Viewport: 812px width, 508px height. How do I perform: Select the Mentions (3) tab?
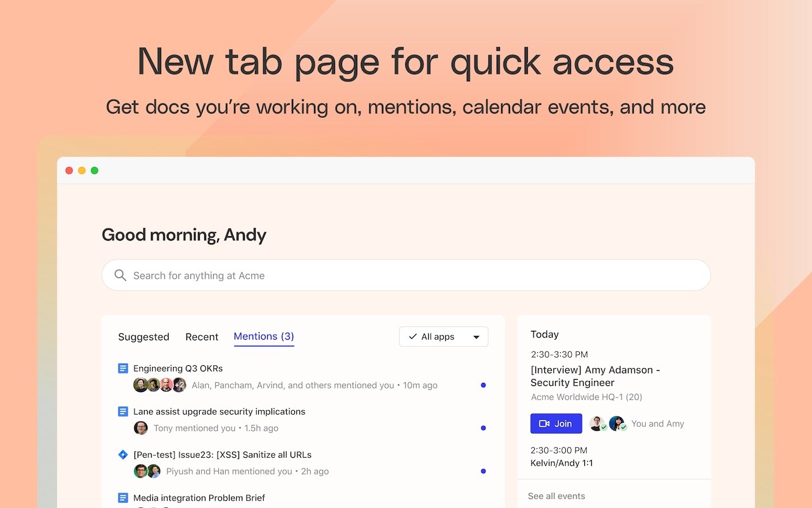coord(264,337)
